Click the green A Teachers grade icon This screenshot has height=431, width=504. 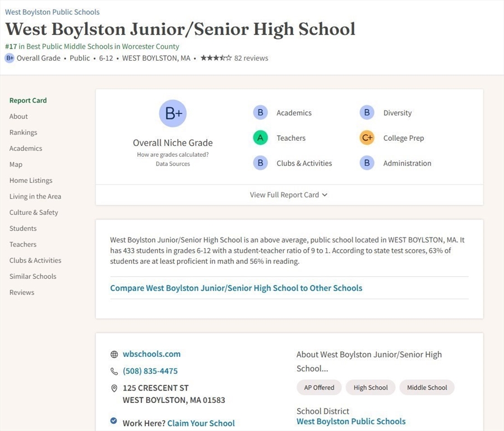click(260, 137)
